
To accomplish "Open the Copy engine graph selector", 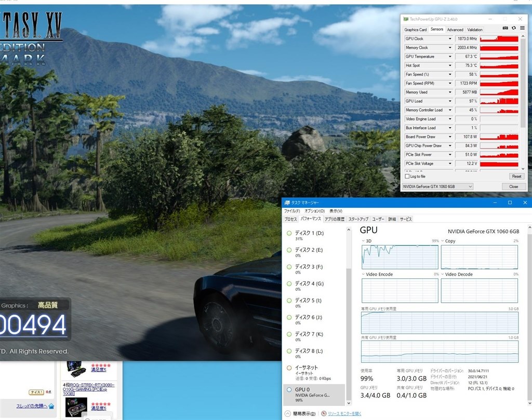I will pos(443,241).
